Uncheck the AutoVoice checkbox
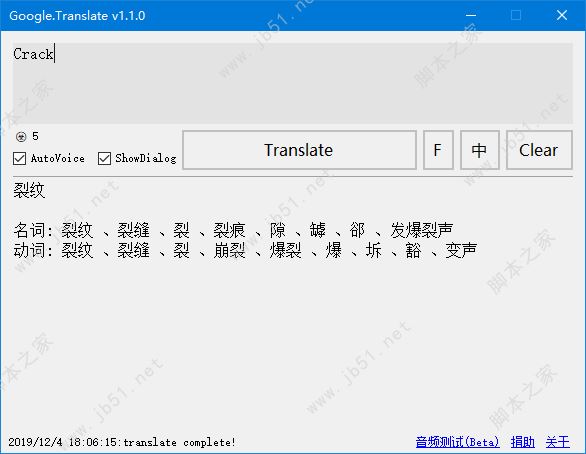Screen dimensions: 586x454 tap(19, 158)
